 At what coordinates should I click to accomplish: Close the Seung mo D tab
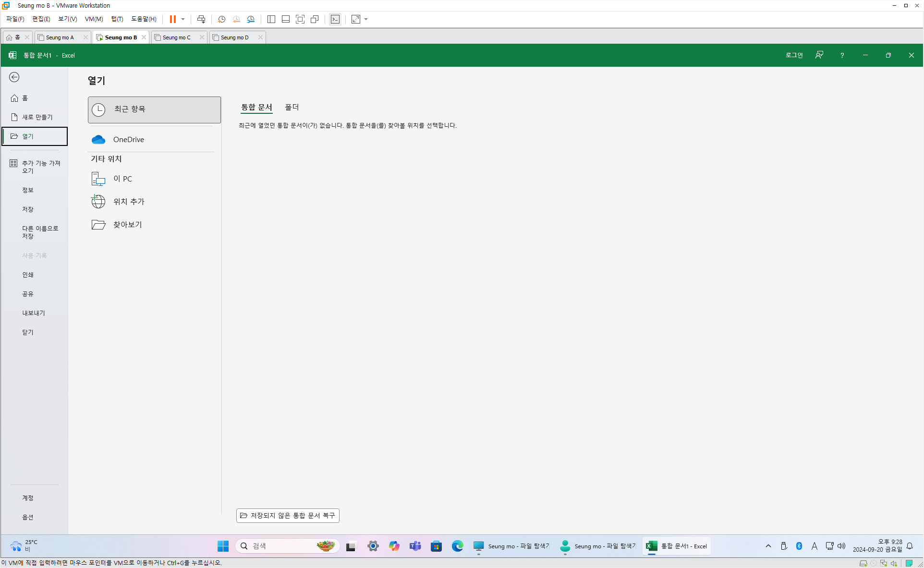pyautogui.click(x=260, y=37)
